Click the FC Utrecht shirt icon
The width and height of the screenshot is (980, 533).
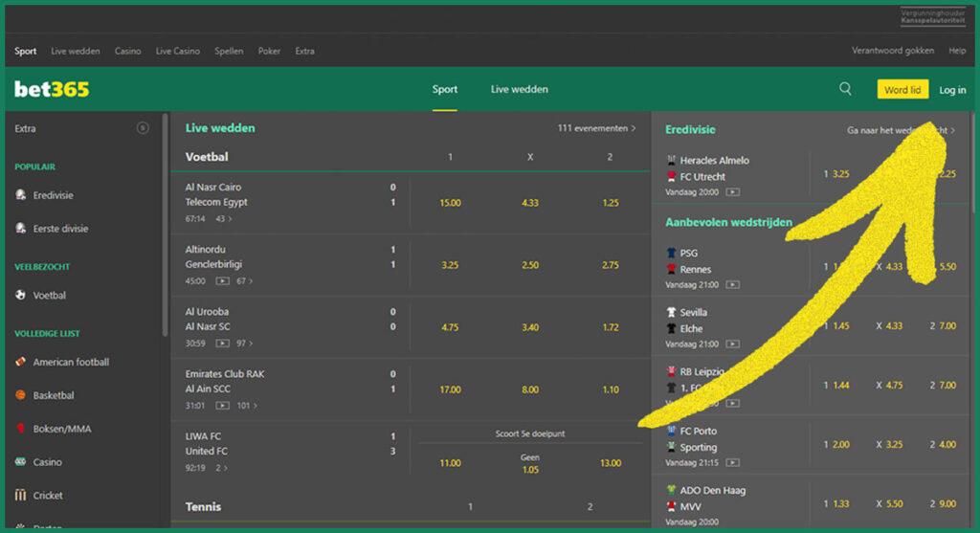(x=671, y=177)
